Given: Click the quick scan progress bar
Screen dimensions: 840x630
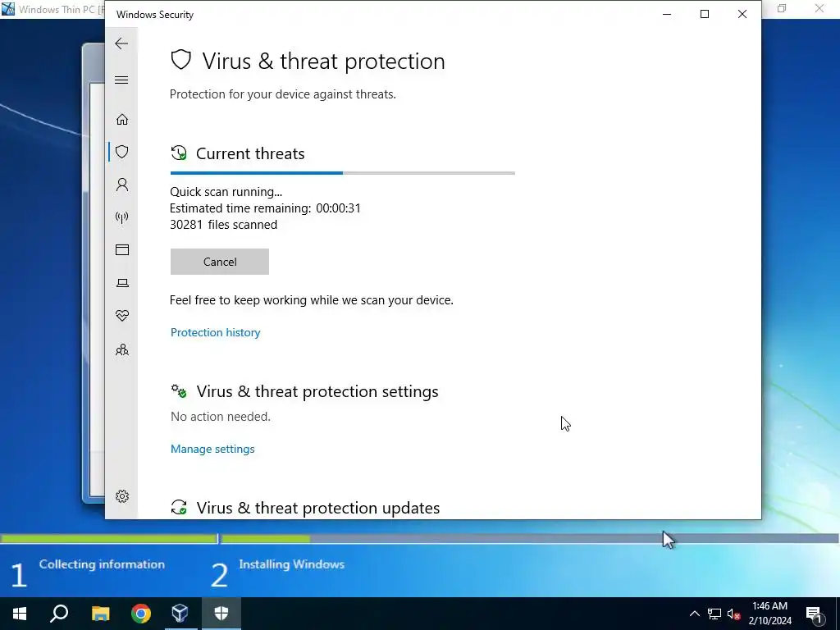Looking at the screenshot, I should (x=342, y=173).
